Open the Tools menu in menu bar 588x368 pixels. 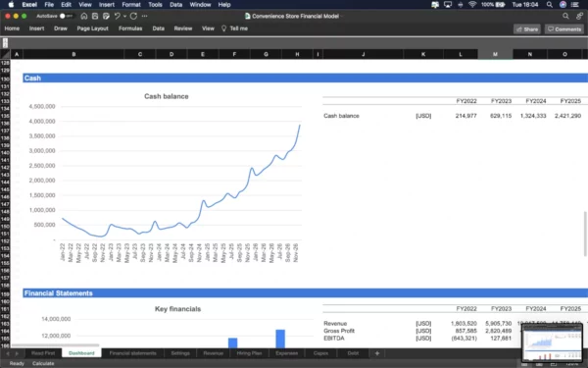click(155, 5)
